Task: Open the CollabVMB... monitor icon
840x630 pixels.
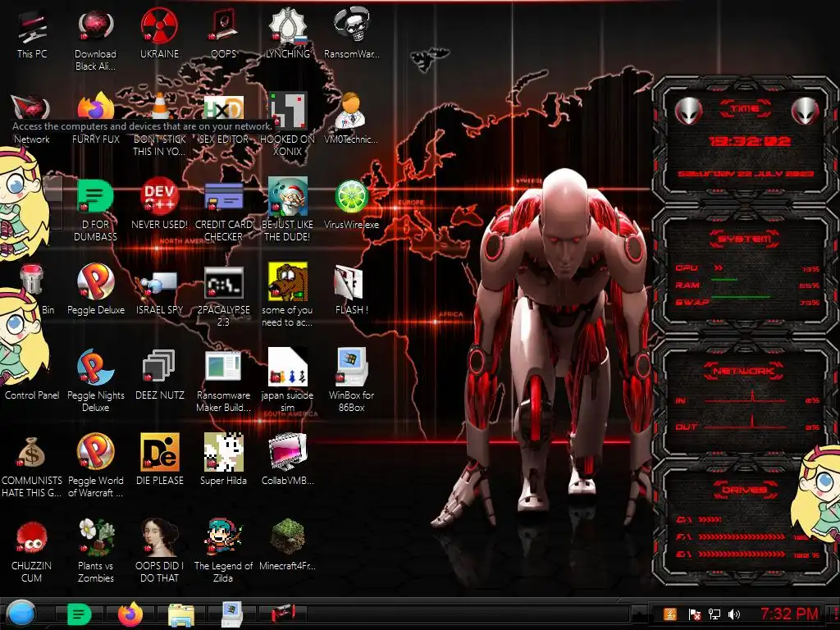Action: click(x=288, y=459)
